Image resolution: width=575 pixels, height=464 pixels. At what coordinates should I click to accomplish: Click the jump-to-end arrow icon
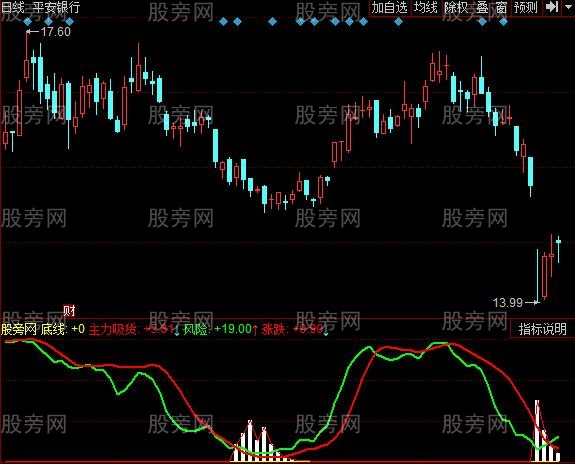(x=552, y=7)
